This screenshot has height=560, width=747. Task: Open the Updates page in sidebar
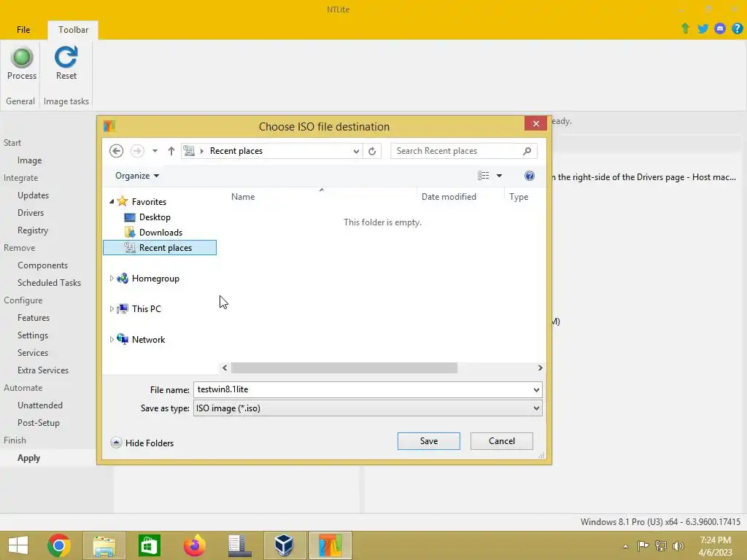pos(33,195)
